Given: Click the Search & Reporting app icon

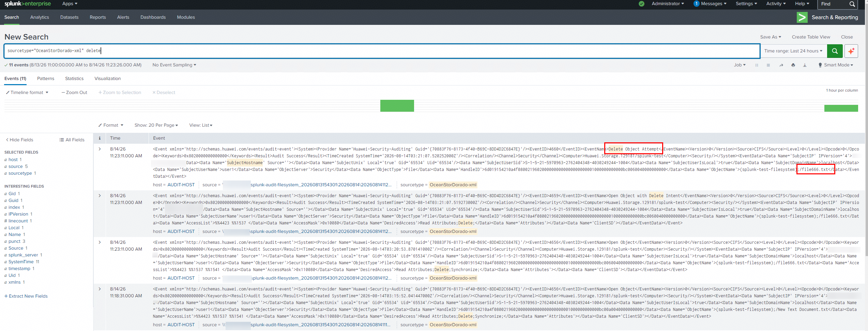Looking at the screenshot, I should point(802,17).
